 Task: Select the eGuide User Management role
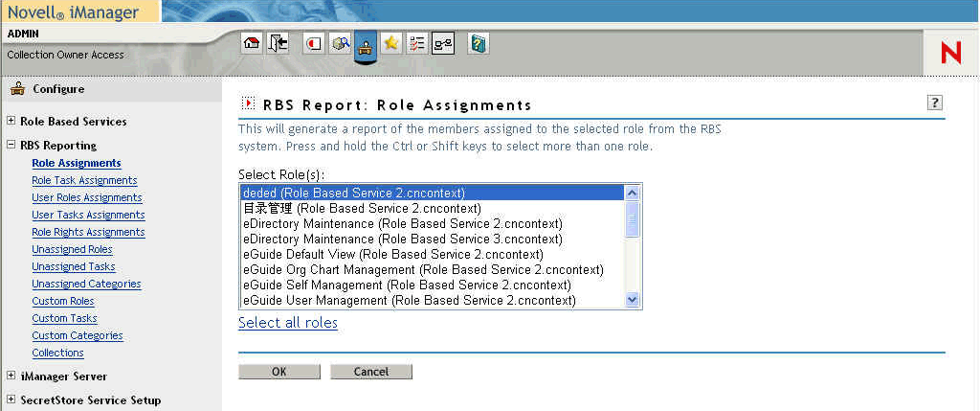coord(432,300)
